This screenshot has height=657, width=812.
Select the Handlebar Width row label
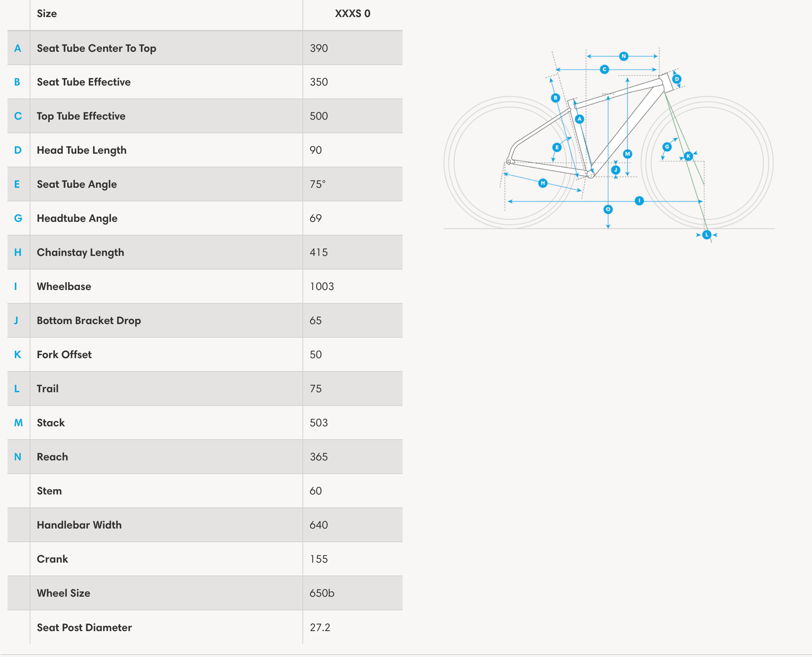(x=79, y=525)
